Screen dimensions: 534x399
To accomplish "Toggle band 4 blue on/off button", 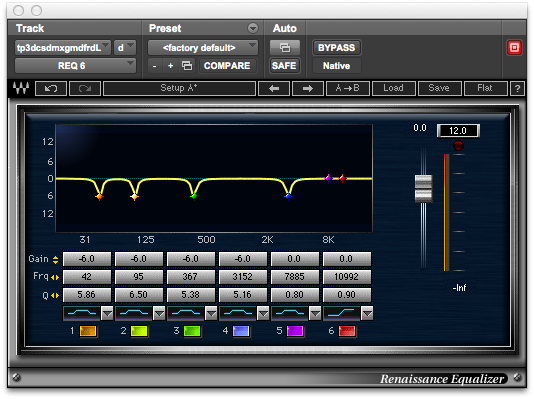I will [x=241, y=331].
